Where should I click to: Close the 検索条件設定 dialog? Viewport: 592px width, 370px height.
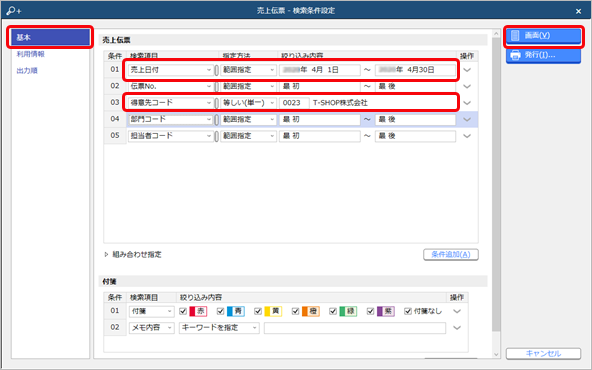(x=578, y=11)
